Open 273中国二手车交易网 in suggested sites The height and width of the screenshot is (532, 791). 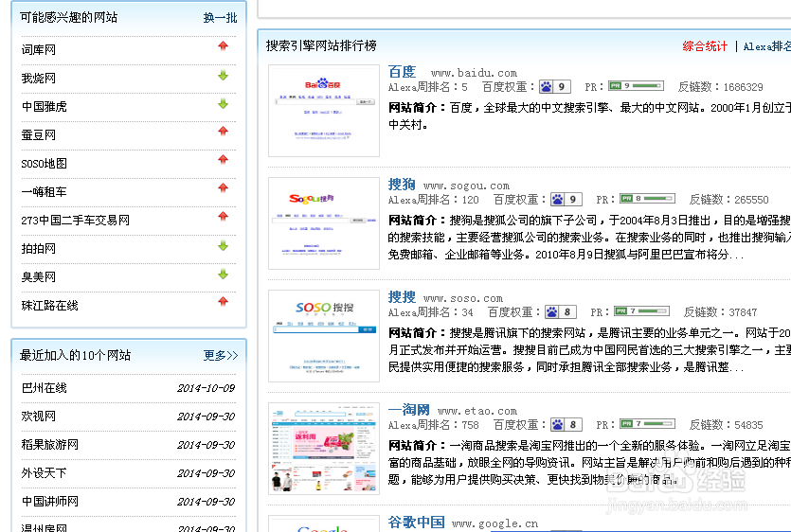point(75,221)
